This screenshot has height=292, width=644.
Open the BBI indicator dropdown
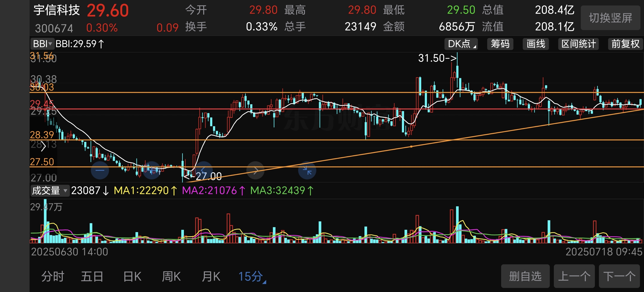pyautogui.click(x=42, y=44)
